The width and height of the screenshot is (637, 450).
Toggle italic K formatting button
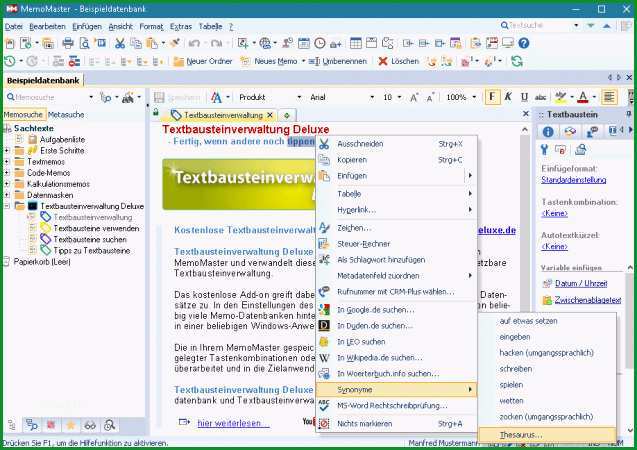click(508, 97)
